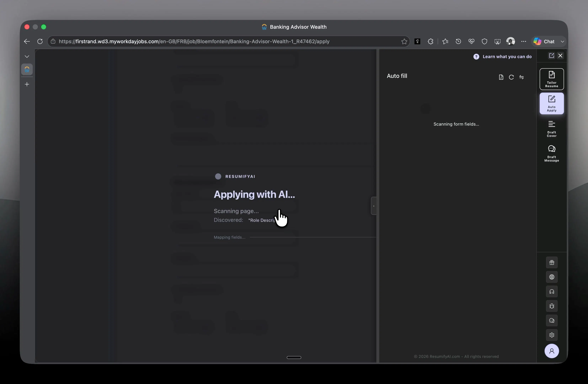
Task: Click the ResumifyAI.com copyright footer text
Action: [x=456, y=356]
